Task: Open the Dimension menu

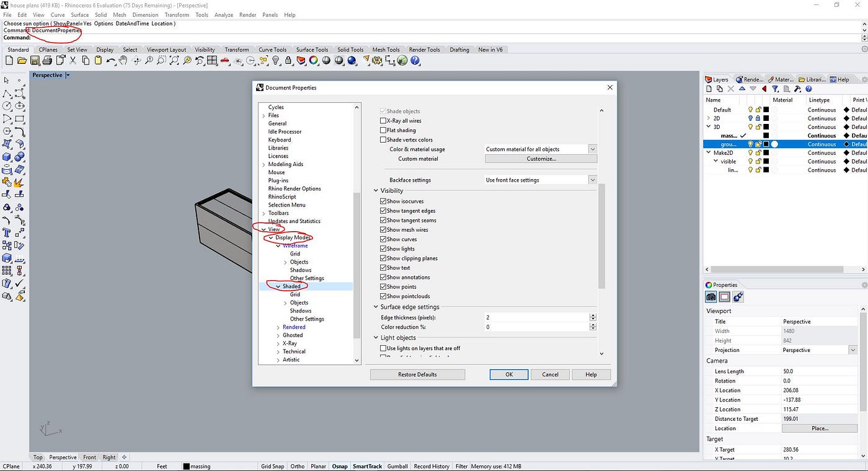Action: [x=146, y=15]
